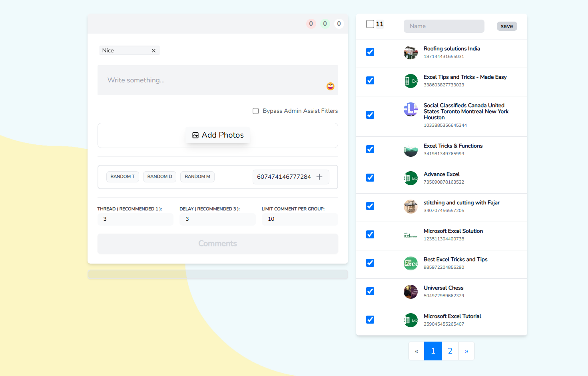Click the Universal Chess group avatar

click(411, 292)
